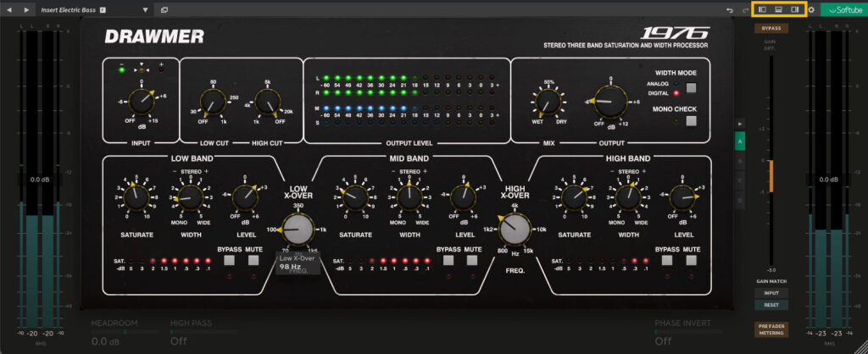Select preset slot C

pos(740,180)
